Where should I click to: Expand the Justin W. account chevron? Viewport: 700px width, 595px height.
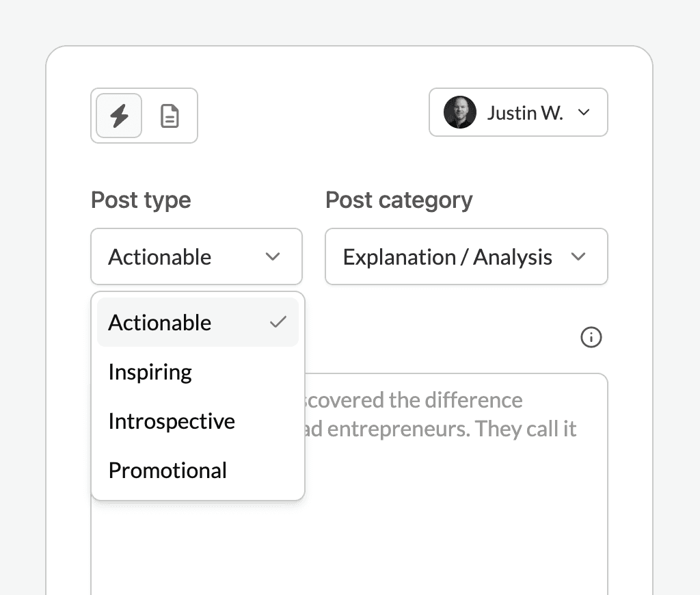click(x=584, y=113)
